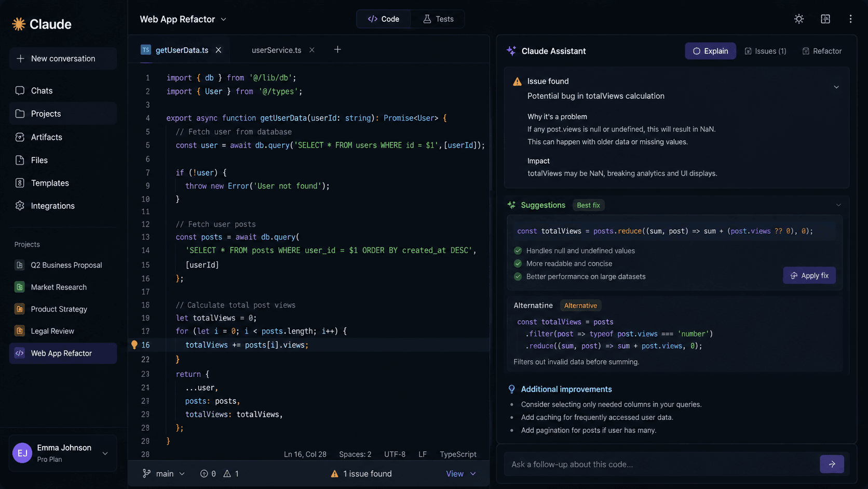The width and height of the screenshot is (868, 489).
Task: Collapse the Issue found section
Action: 836,87
